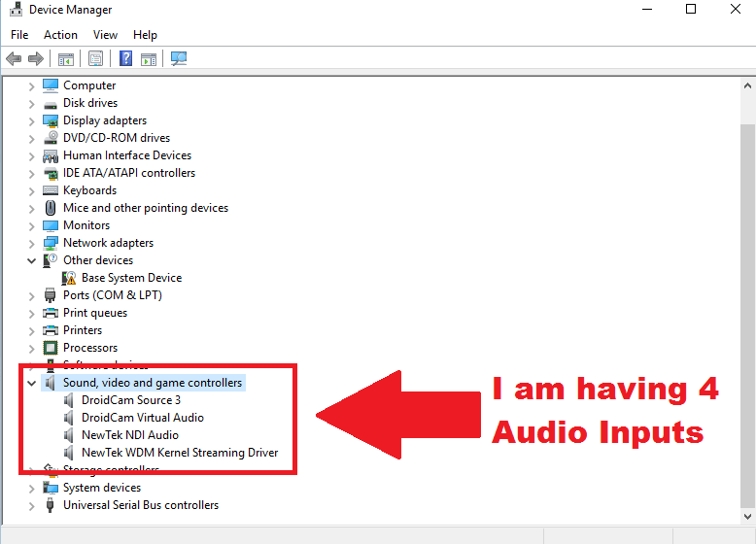The width and height of the screenshot is (756, 544).
Task: Click the blue Help toolbar icon
Action: click(126, 58)
